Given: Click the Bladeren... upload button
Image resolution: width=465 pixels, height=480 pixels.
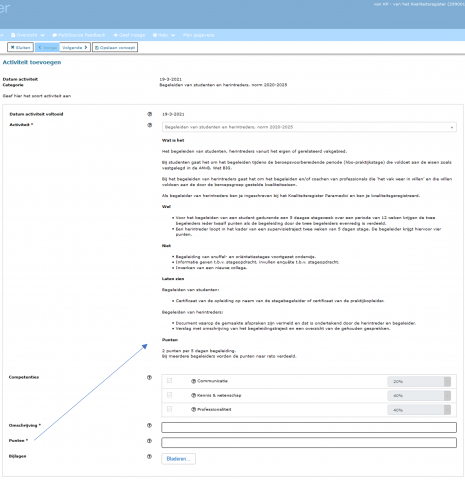Looking at the screenshot, I should coord(179,459).
